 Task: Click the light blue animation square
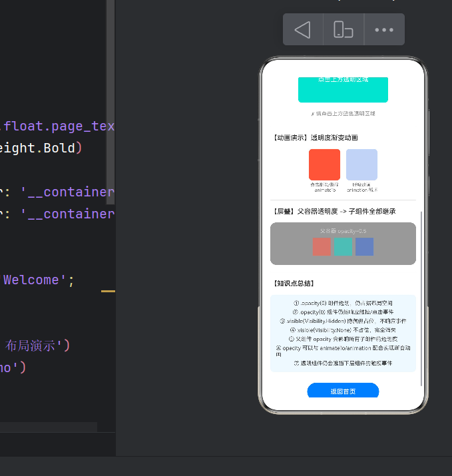click(362, 164)
